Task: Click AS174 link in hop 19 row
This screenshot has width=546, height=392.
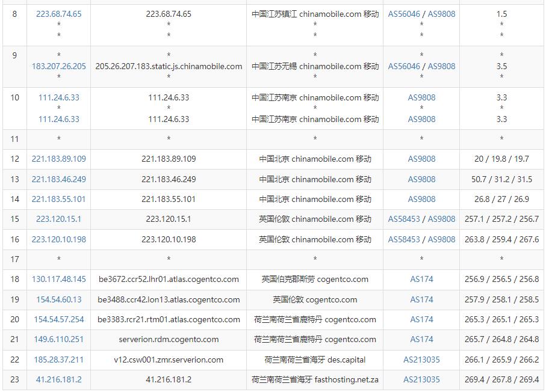Action: click(x=421, y=299)
